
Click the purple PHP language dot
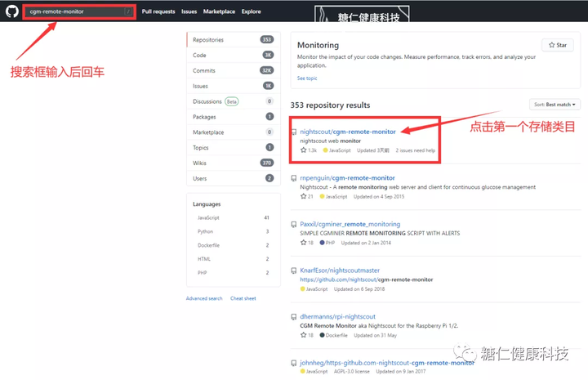click(322, 243)
